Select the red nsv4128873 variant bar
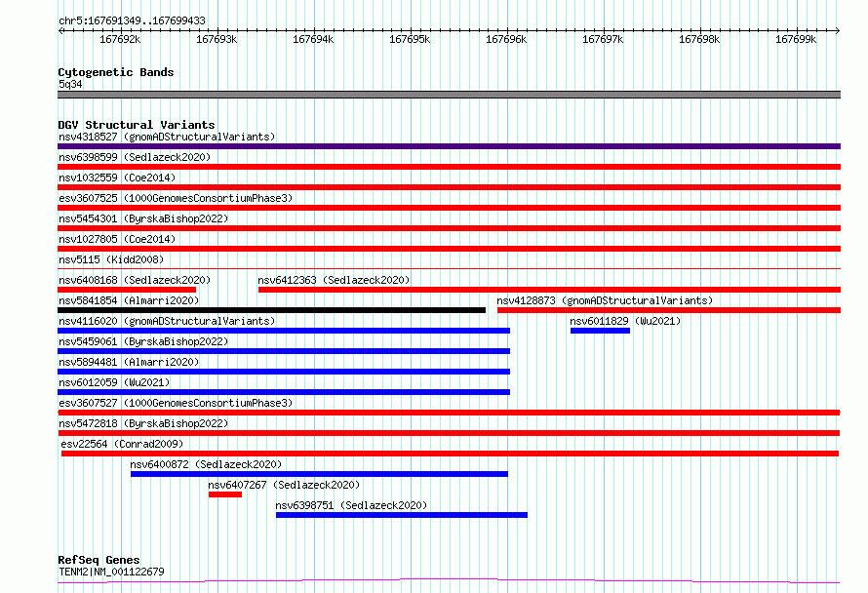This screenshot has height=593, width=868. [x=669, y=310]
